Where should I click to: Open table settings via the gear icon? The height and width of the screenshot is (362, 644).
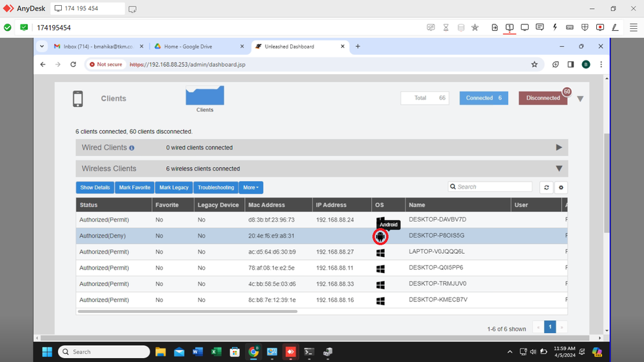coord(561,187)
